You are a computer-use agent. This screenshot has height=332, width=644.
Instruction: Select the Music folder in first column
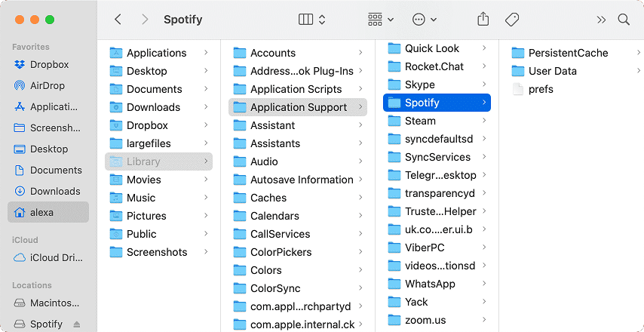tap(158, 198)
